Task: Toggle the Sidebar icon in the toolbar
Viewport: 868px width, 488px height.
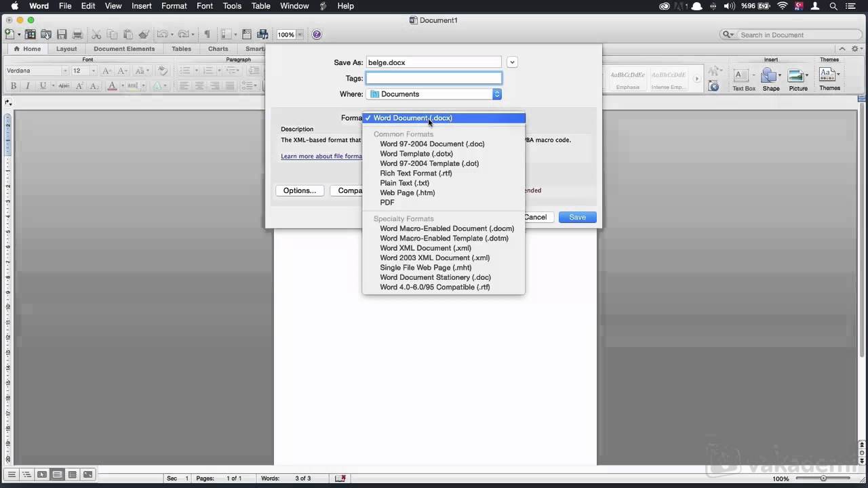Action: coord(225,34)
